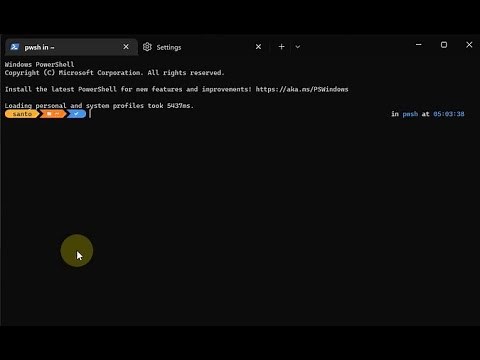Screen dimensions: 480x360
Task: Minimize the terminal window
Action: 419,45
